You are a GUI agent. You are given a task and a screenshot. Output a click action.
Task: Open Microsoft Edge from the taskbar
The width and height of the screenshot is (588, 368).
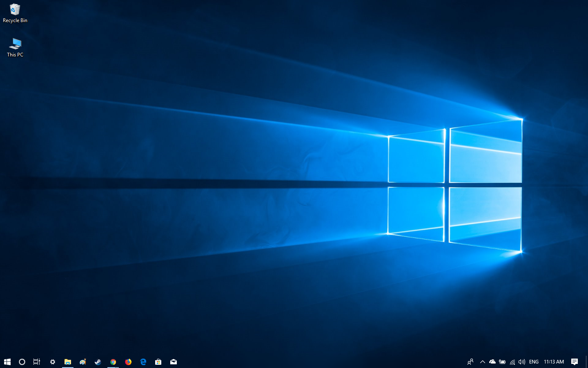coord(143,362)
